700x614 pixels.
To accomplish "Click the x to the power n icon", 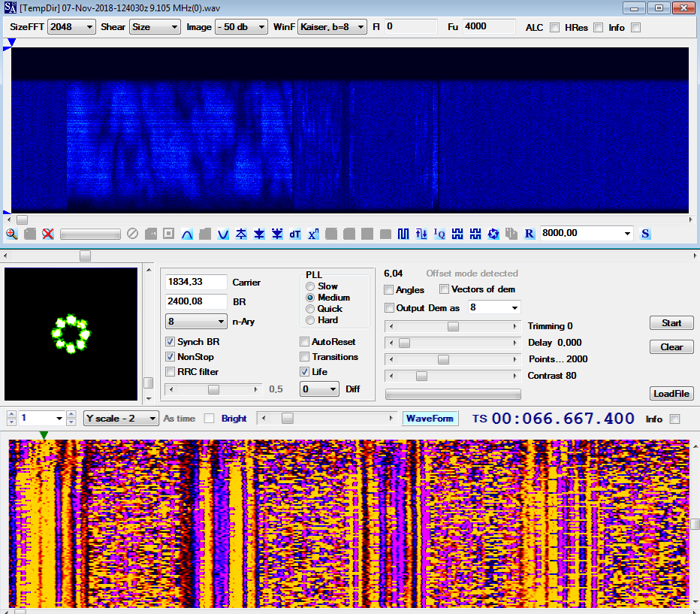I will pos(313,234).
